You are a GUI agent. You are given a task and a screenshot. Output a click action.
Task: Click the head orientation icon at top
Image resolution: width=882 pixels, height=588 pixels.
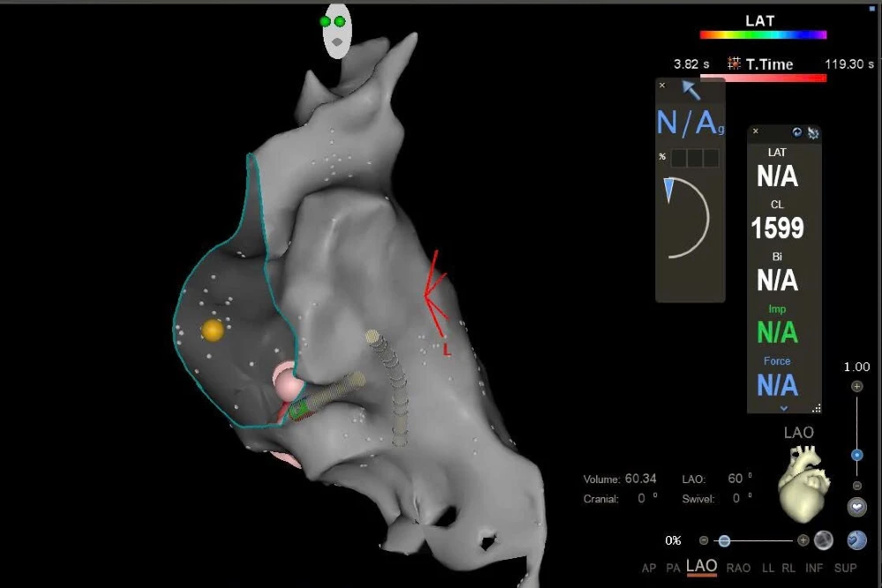(x=337, y=31)
